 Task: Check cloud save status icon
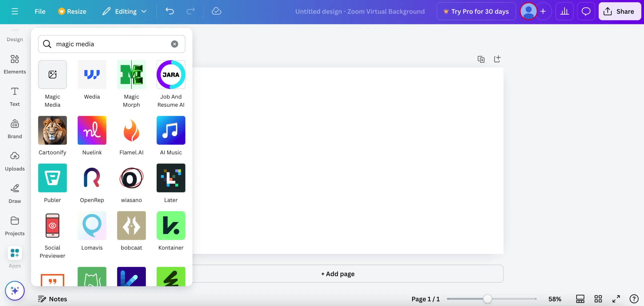216,11
